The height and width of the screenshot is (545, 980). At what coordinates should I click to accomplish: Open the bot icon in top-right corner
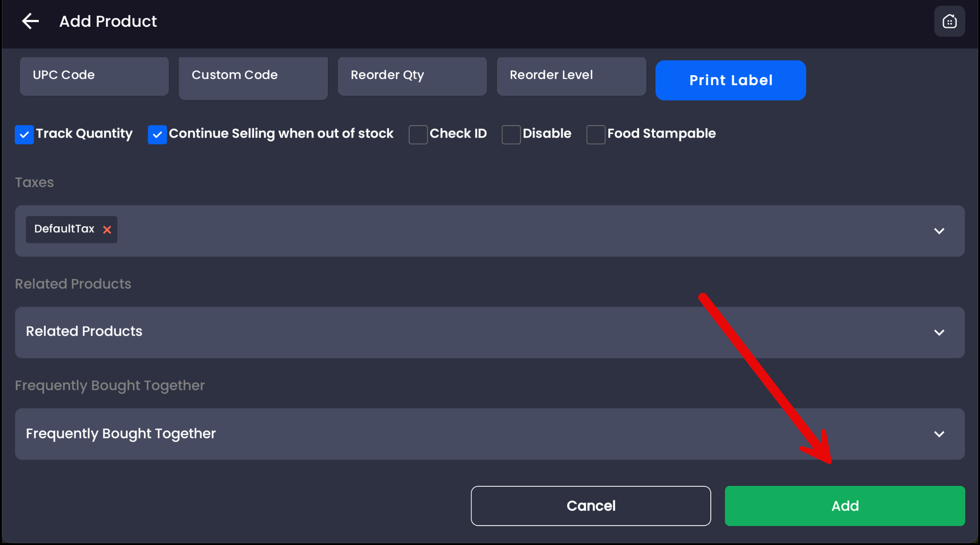[x=949, y=21]
